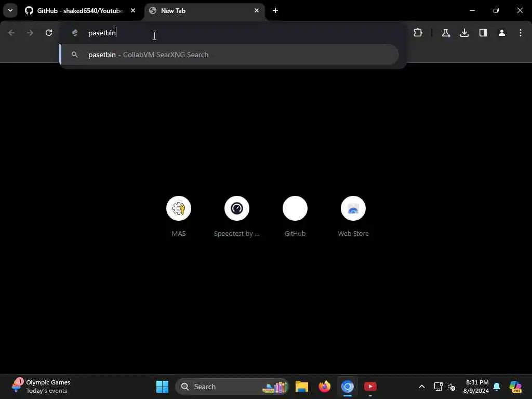Click the magnifier icon in the suggestion row
The image size is (532, 399).
pos(75,55)
